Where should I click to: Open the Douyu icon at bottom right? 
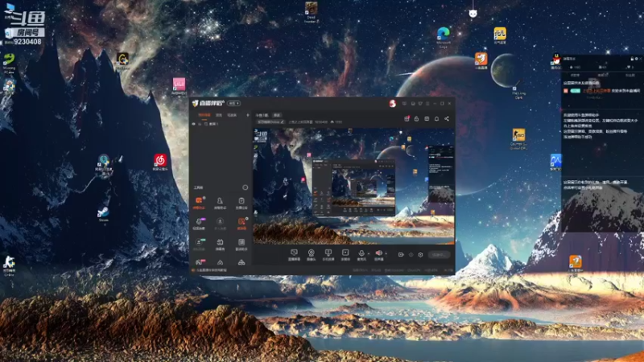pyautogui.click(x=575, y=263)
